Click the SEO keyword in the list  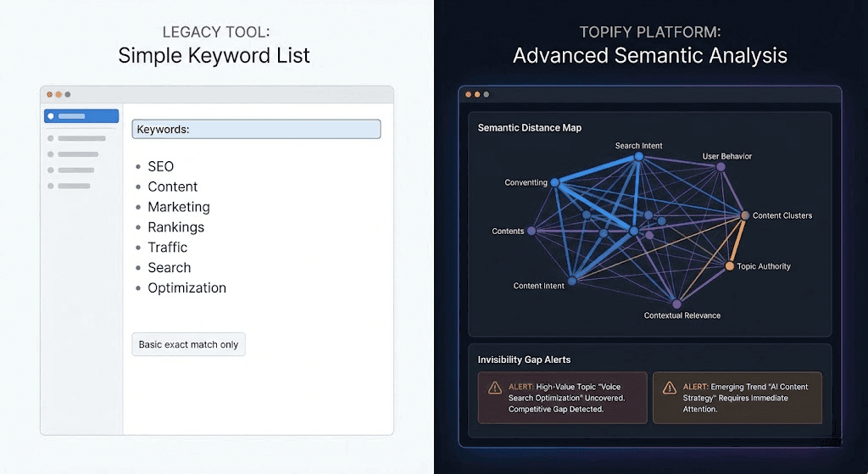click(160, 167)
